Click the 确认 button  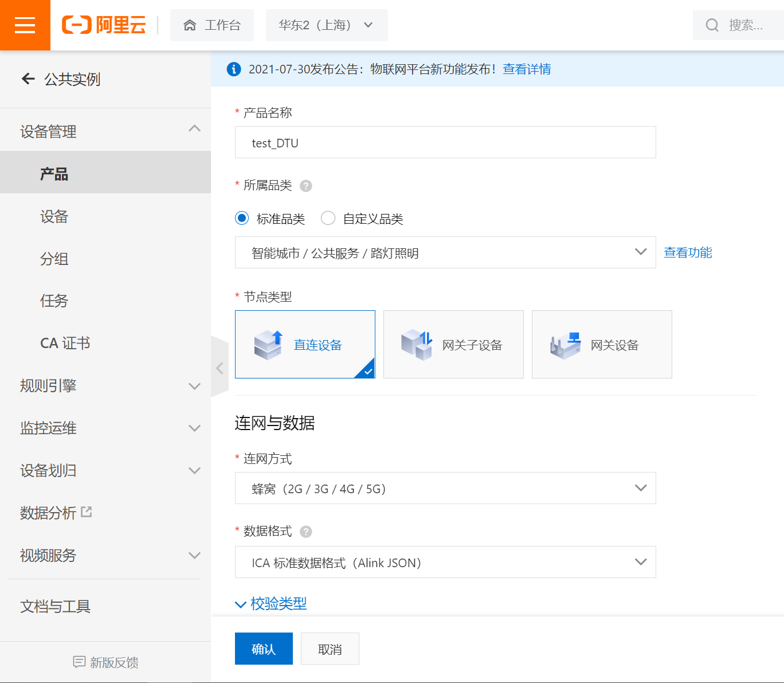[264, 649]
